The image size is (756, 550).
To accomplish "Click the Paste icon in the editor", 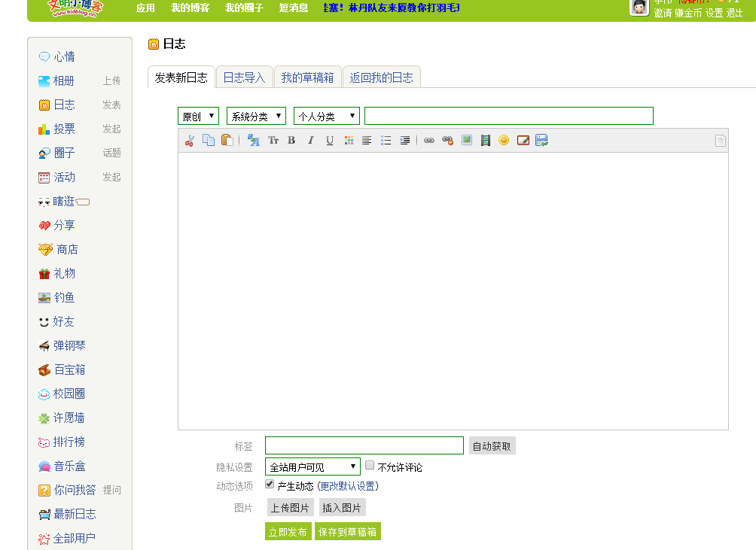I will pyautogui.click(x=227, y=140).
